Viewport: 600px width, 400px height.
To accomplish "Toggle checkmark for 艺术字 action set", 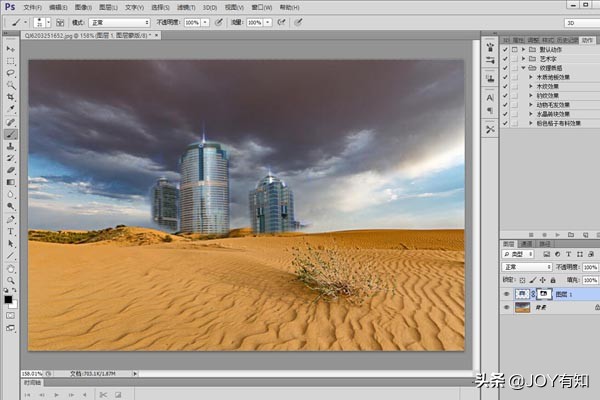I will coord(505,59).
